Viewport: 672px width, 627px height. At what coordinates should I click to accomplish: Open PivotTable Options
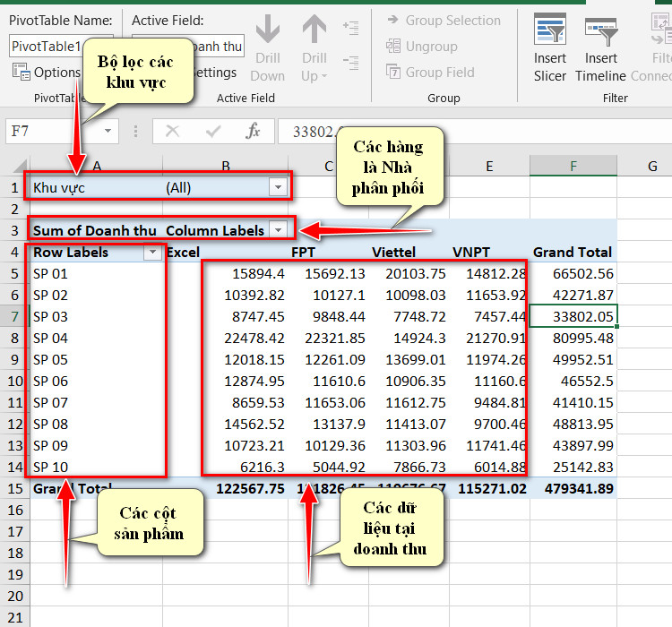point(47,72)
